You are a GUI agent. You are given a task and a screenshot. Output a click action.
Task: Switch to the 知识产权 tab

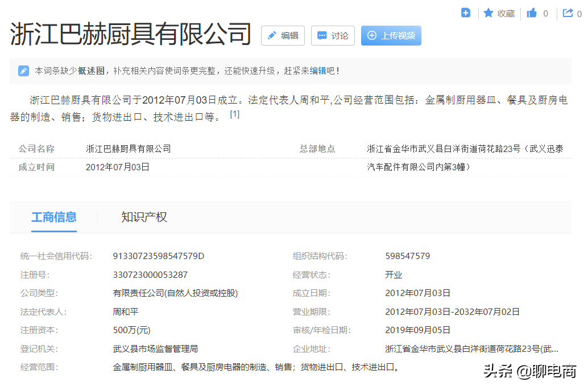point(144,217)
